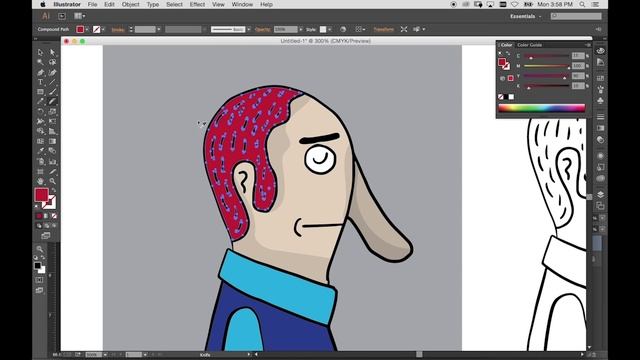Click the stroke weight stepper arrows

click(x=131, y=29)
